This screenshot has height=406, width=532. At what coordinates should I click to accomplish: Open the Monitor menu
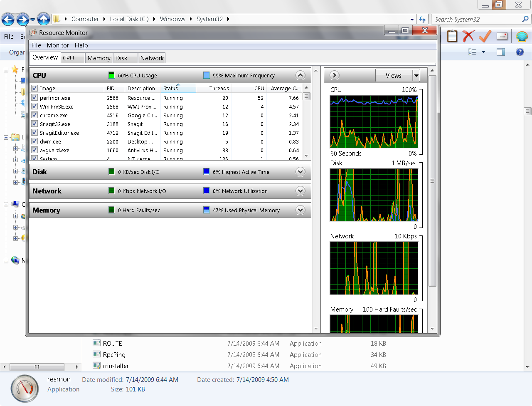58,45
